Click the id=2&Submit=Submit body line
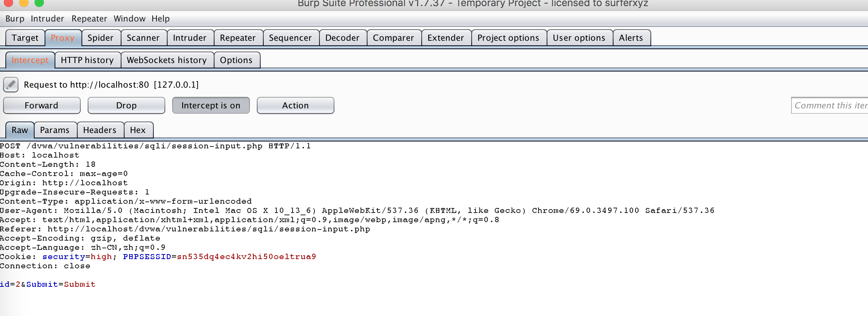 [48, 284]
